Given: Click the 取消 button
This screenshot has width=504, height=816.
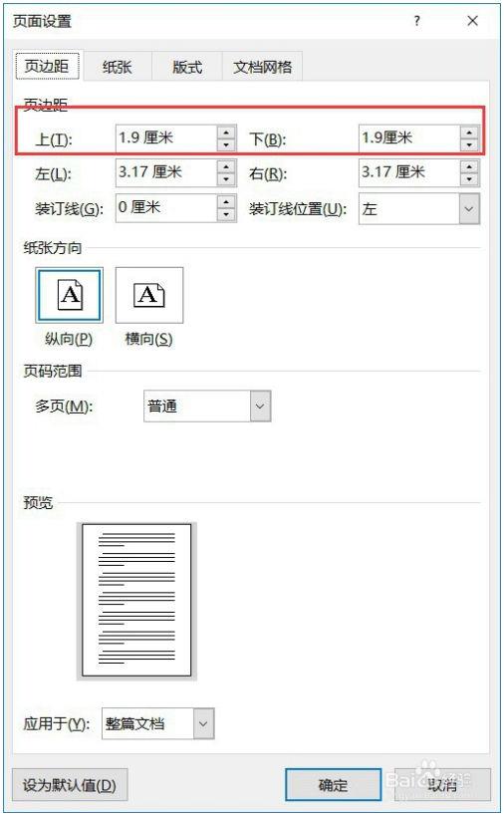Looking at the screenshot, I should tap(442, 785).
